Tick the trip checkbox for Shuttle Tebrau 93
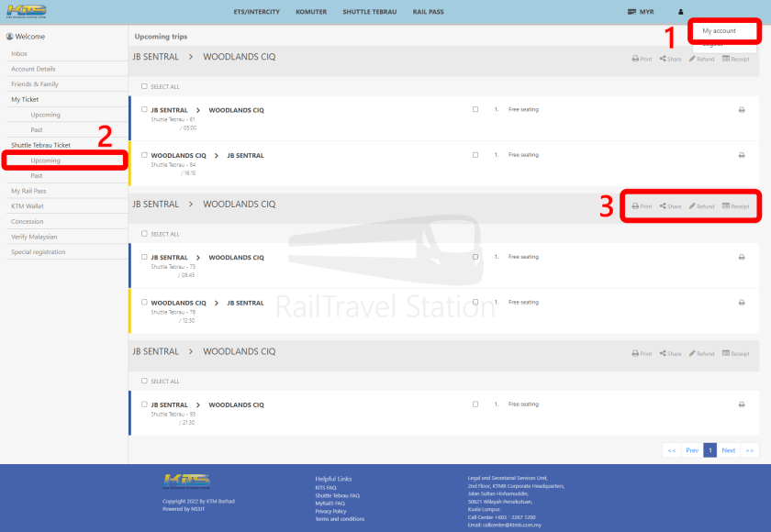The image size is (771, 532). coord(144,405)
